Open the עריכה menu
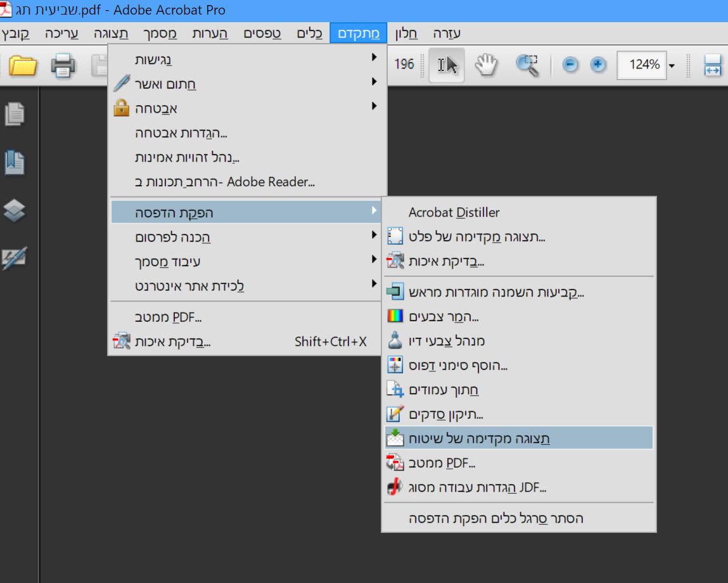728x583 pixels. 61,34
